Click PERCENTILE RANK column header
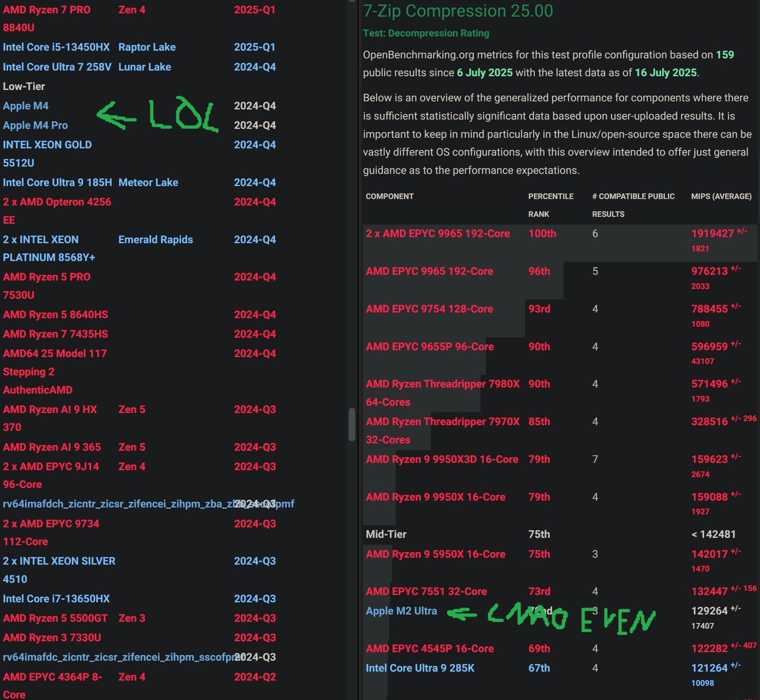 (x=551, y=205)
